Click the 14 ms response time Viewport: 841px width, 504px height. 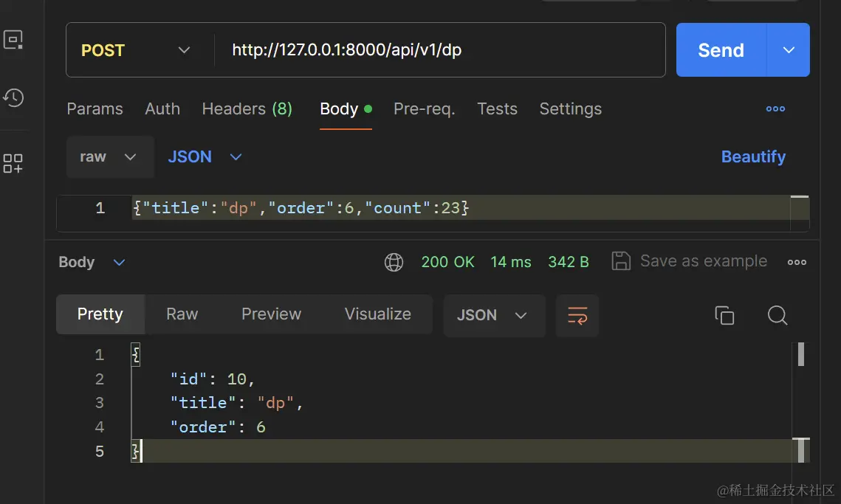(511, 262)
